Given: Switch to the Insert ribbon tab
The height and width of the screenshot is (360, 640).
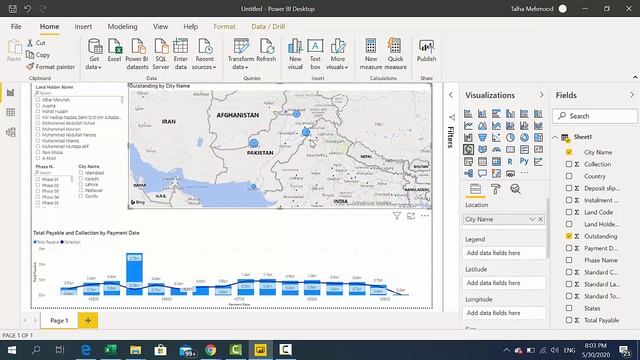Looking at the screenshot, I should pos(83,27).
